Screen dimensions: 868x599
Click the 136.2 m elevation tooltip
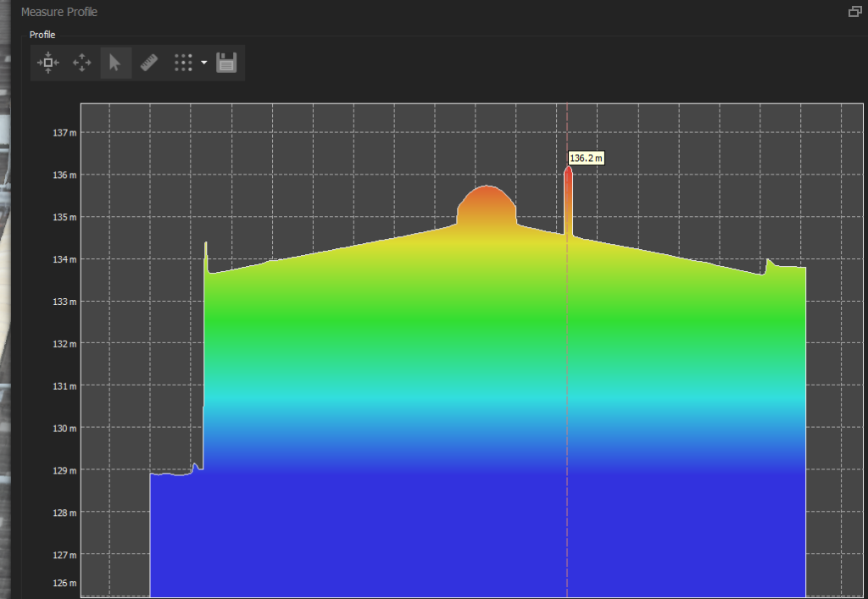(586, 158)
